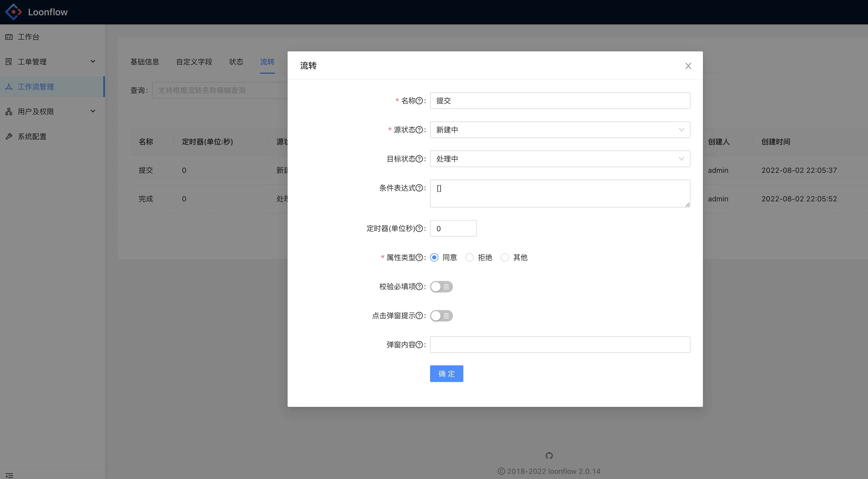868x479 pixels.
Task: Open the GitHub icon in the footer
Action: pos(549,456)
